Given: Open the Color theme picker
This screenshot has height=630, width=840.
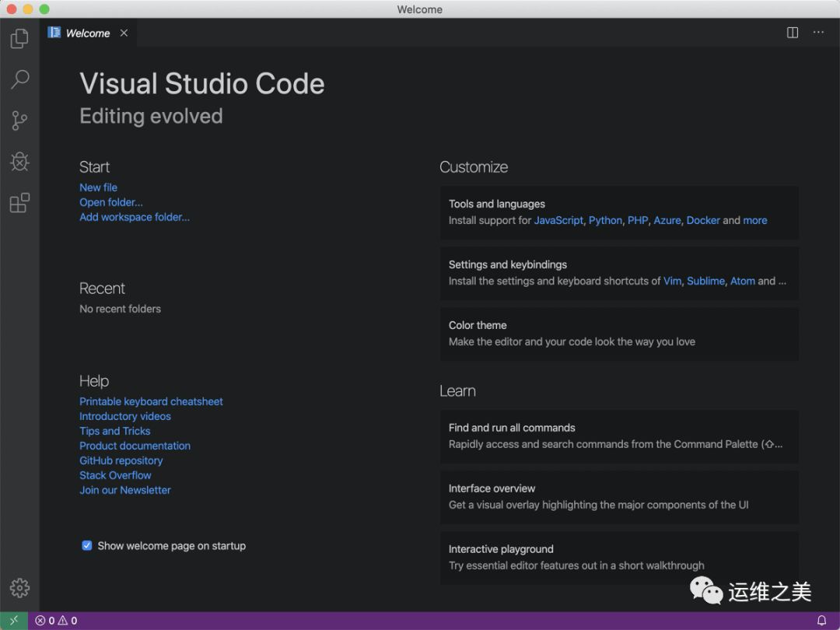Looking at the screenshot, I should pos(619,334).
